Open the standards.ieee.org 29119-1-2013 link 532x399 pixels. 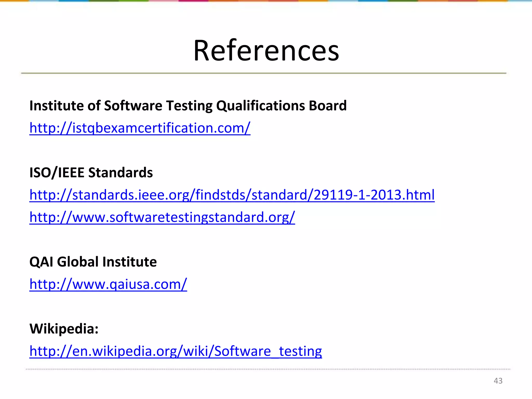232,195
